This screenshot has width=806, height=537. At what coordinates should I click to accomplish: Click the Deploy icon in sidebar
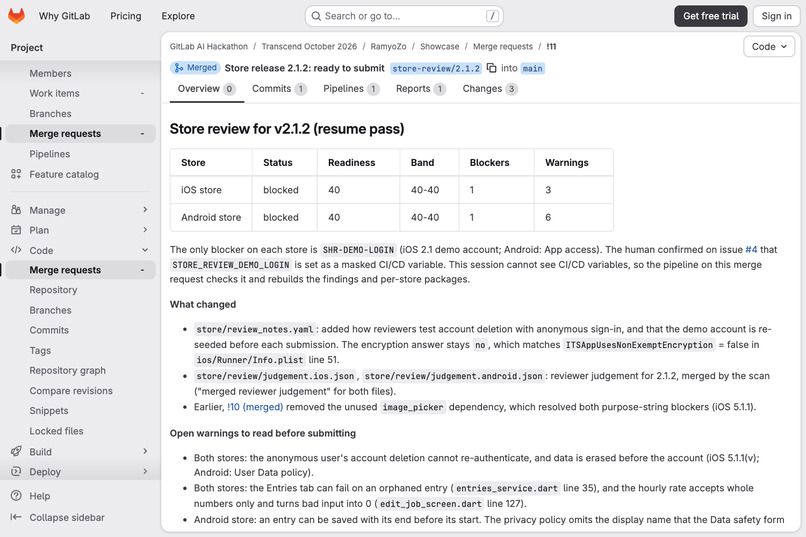(16, 472)
